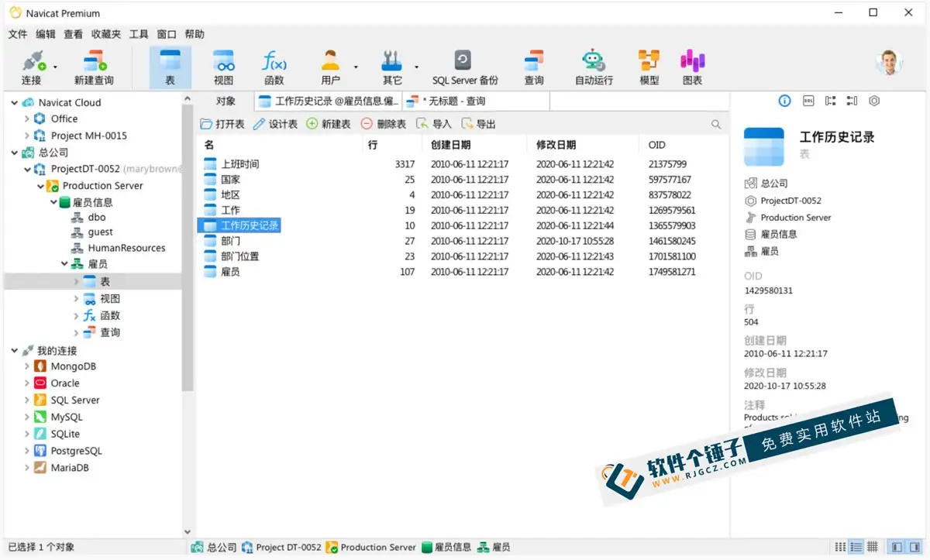Select the 上班时间 table row
The image size is (930, 560).
[x=463, y=164]
